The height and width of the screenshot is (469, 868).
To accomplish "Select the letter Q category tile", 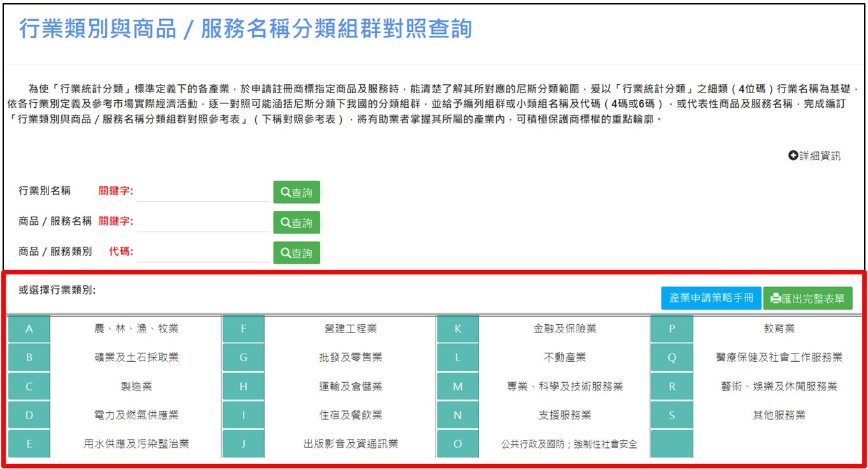I will coord(672,358).
